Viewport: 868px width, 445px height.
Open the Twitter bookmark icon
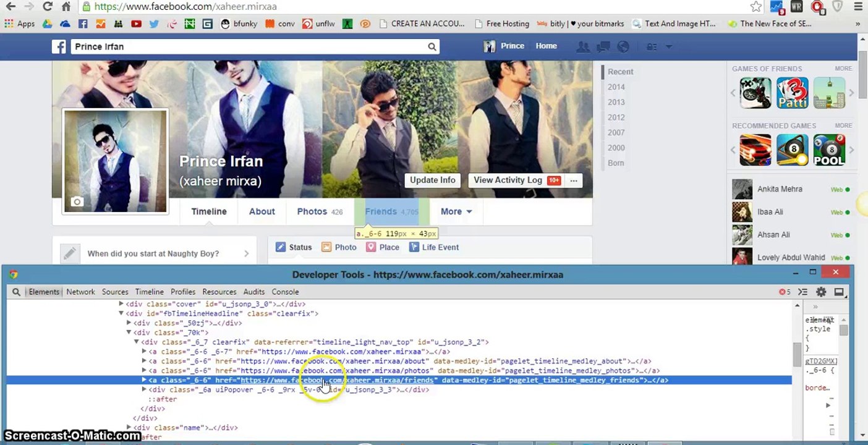pyautogui.click(x=154, y=23)
